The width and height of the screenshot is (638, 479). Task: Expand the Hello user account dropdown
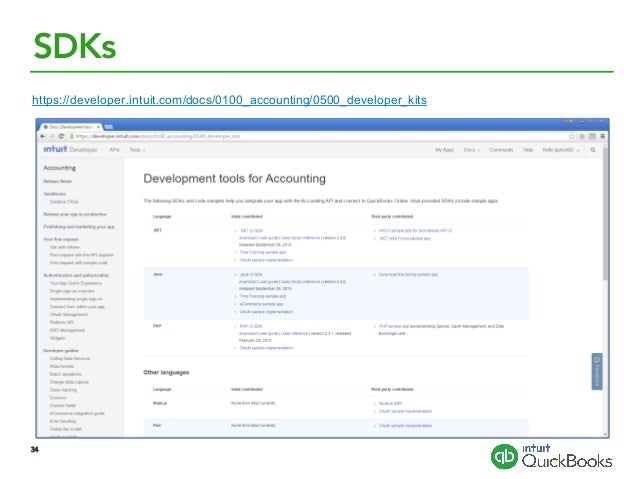(x=561, y=150)
